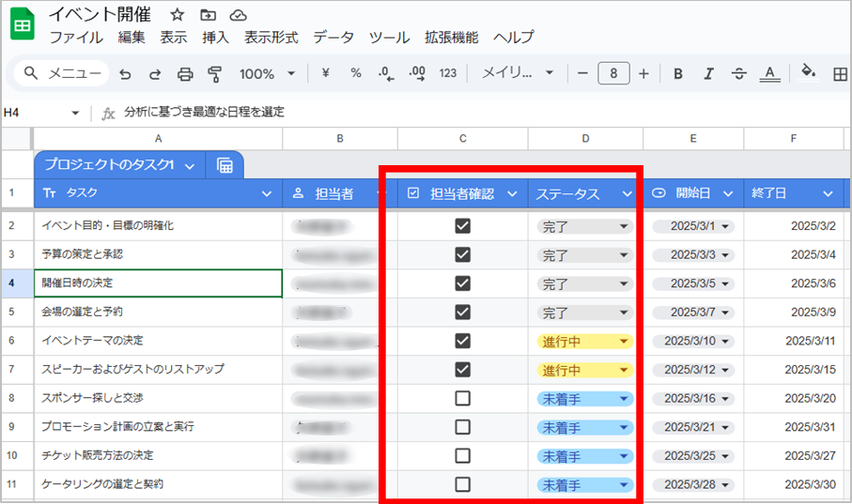
Task: Undo the last action
Action: click(126, 74)
